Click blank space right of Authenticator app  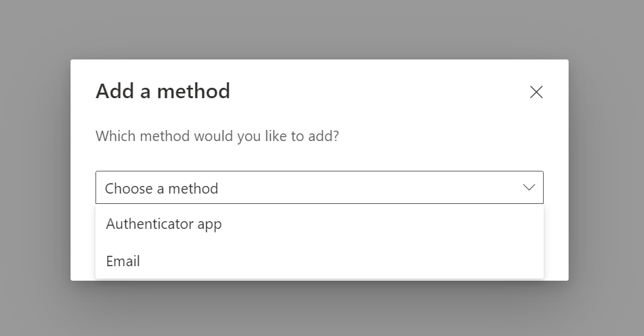point(382,224)
